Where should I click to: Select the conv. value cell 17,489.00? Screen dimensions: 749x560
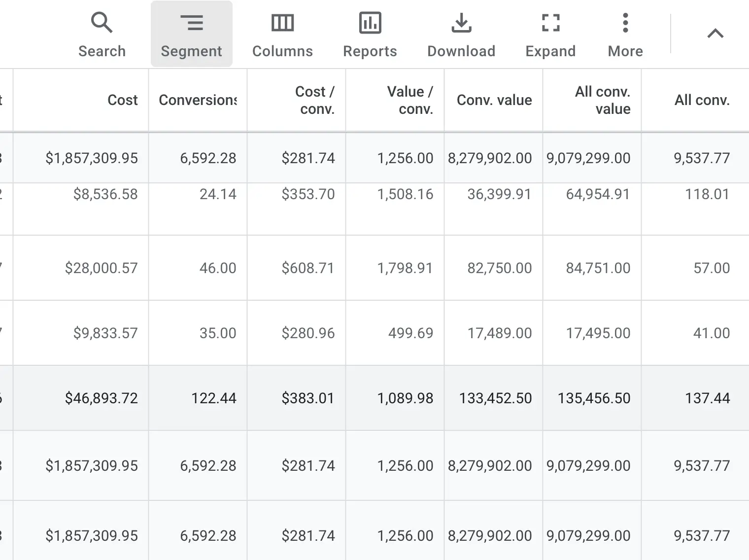(500, 333)
